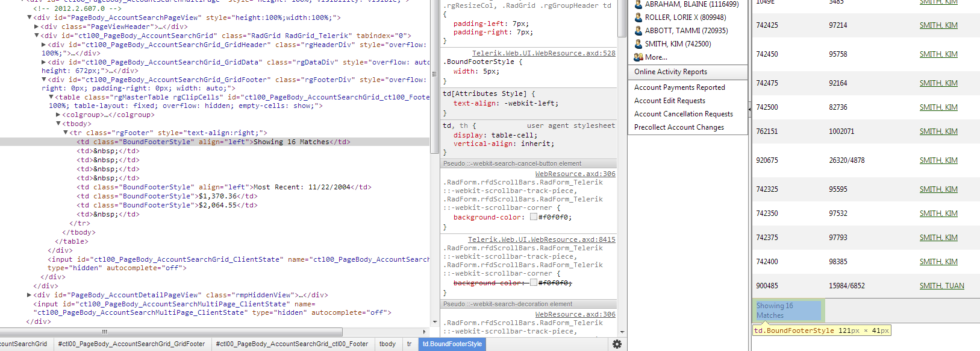Open Account Edit Requests
Image resolution: width=980 pixels, height=351 pixels.
coord(670,101)
